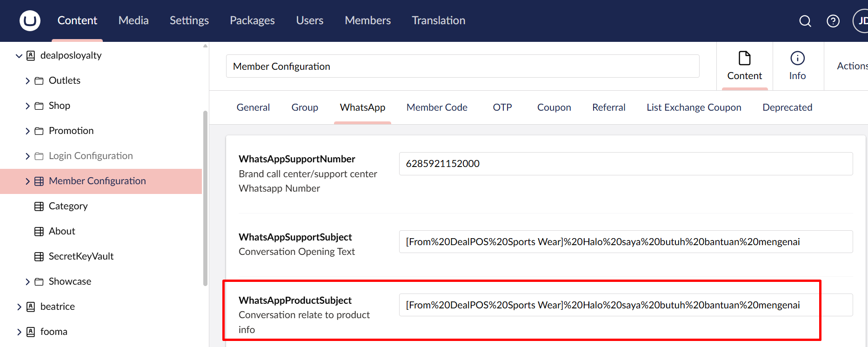
Task: Expand the Login Configuration folder
Action: [27, 156]
